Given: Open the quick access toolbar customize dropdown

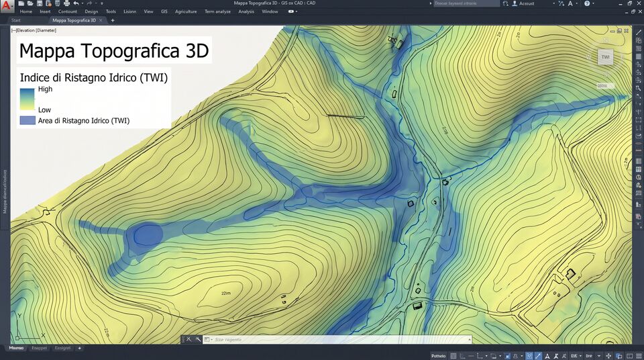Looking at the screenshot, I should click(x=102, y=3).
